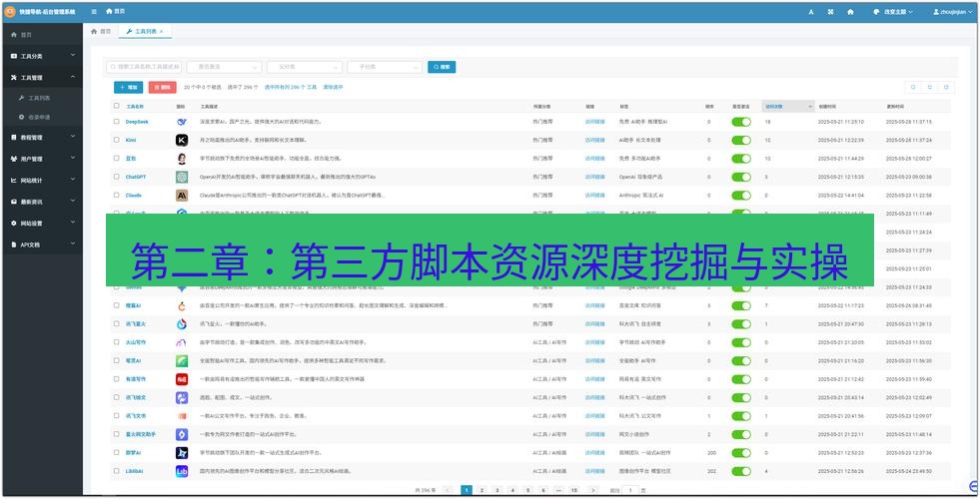Click the 讯飞绘文 purple logo

click(181, 398)
